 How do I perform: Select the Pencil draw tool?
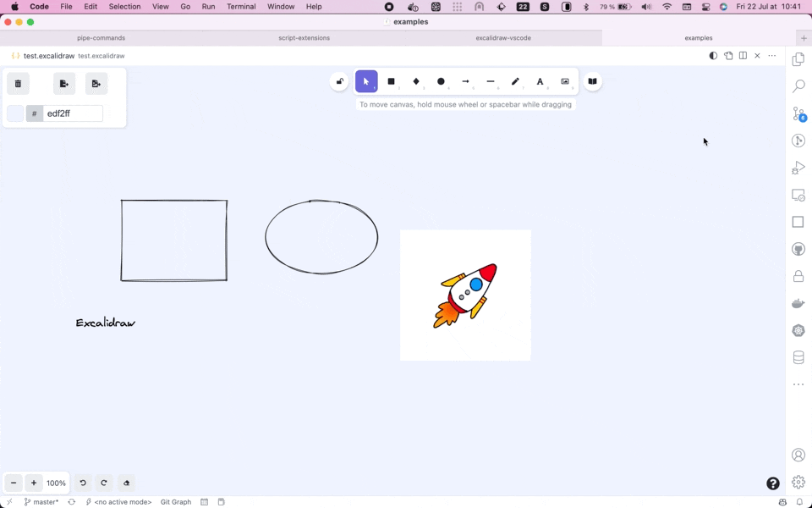pyautogui.click(x=515, y=81)
